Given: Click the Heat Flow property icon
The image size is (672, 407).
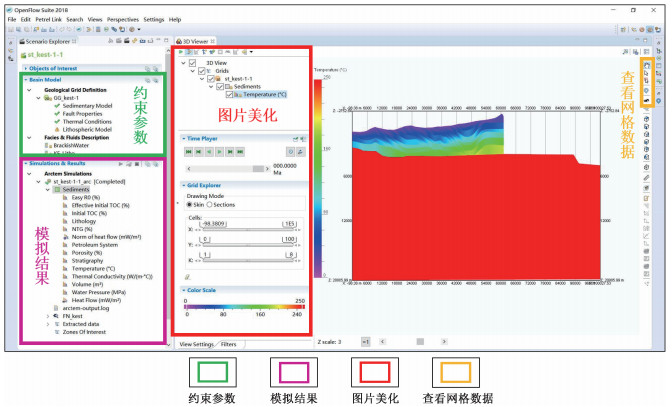Looking at the screenshot, I should [64, 299].
